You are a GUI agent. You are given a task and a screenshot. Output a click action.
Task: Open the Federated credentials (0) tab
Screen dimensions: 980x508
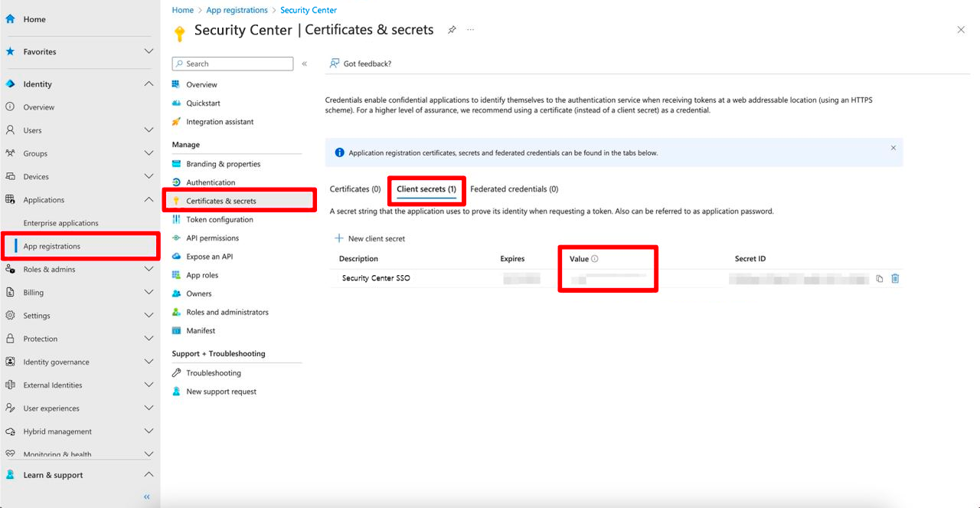click(x=514, y=189)
